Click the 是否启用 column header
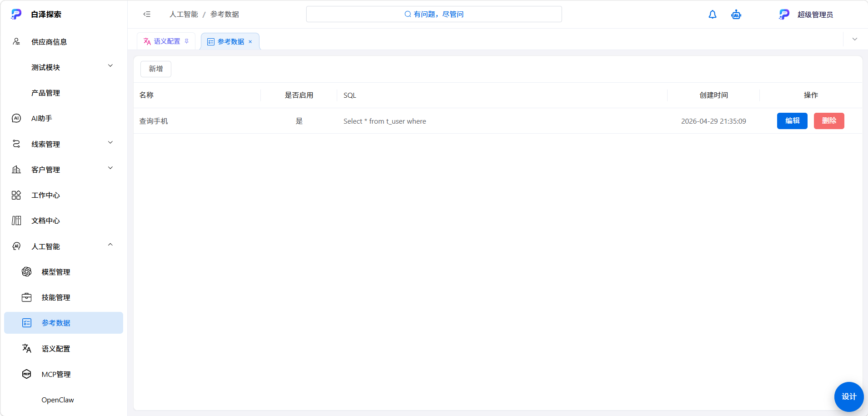868x416 pixels. 299,95
